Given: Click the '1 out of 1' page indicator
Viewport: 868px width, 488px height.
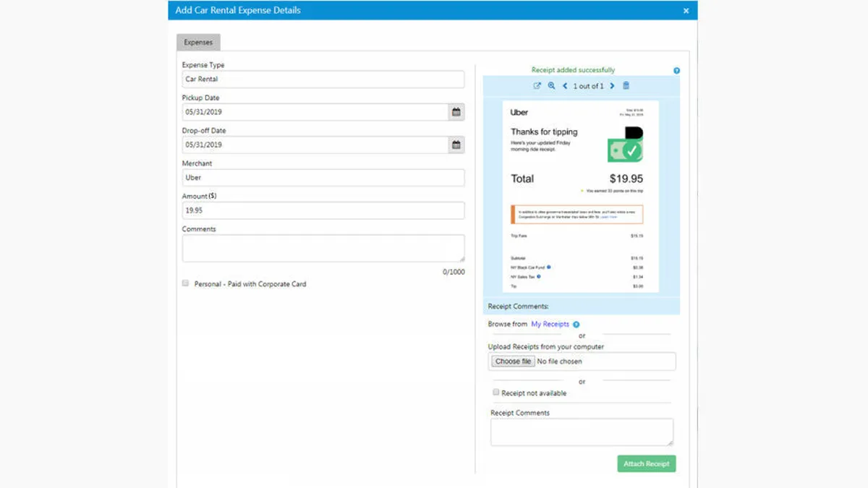Looking at the screenshot, I should pyautogui.click(x=588, y=86).
